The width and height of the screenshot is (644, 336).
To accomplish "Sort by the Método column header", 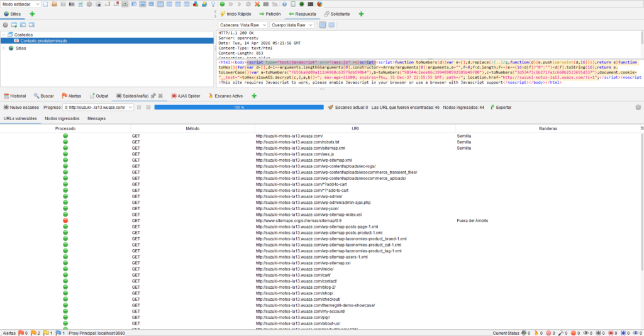I will pos(192,128).
